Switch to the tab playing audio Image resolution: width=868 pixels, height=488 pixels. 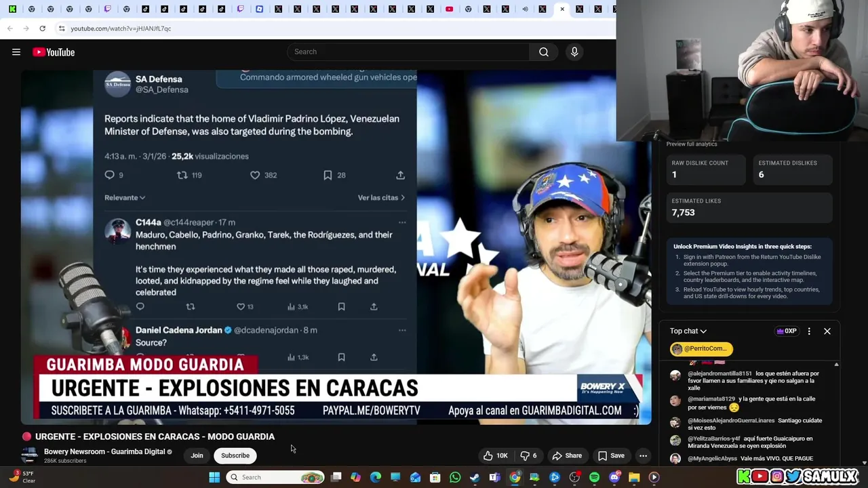coord(525,9)
